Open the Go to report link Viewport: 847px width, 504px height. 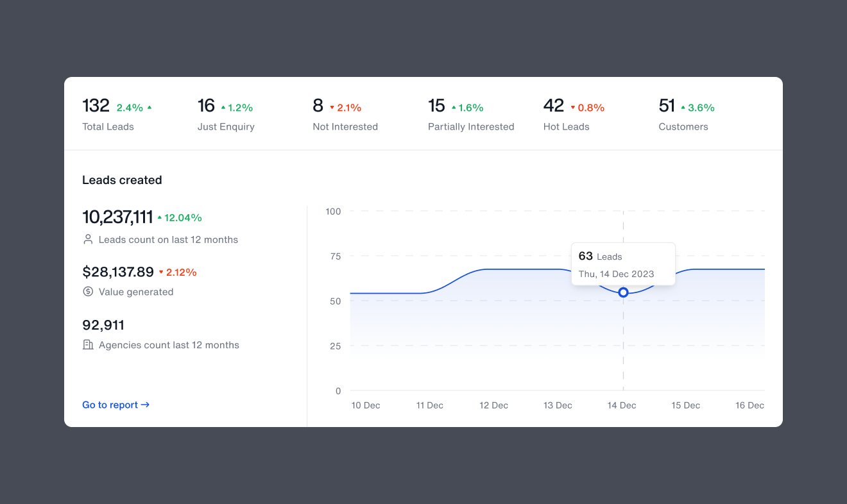pyautogui.click(x=116, y=405)
